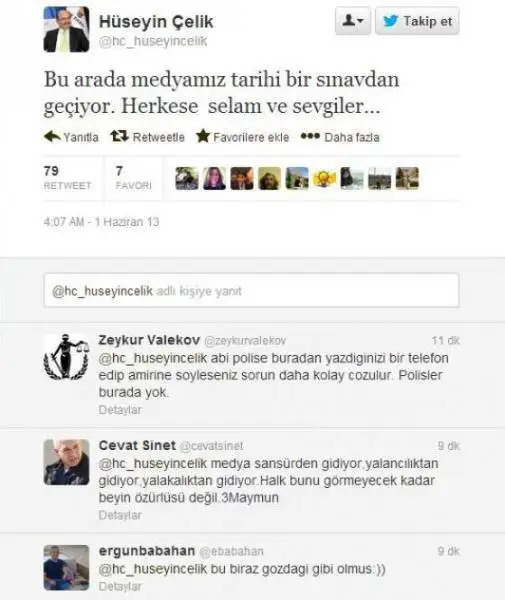Click the last retweeter avatar in the row

(x=407, y=178)
